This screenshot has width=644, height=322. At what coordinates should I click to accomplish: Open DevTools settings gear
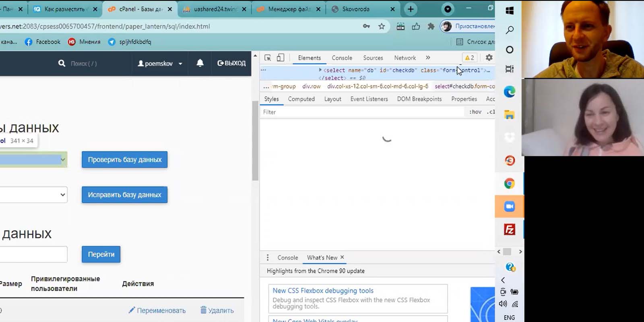point(489,58)
